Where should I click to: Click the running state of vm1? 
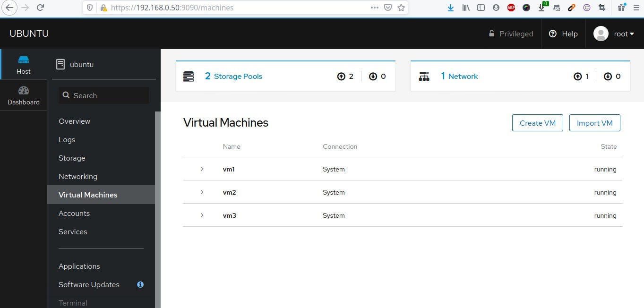coord(605,169)
